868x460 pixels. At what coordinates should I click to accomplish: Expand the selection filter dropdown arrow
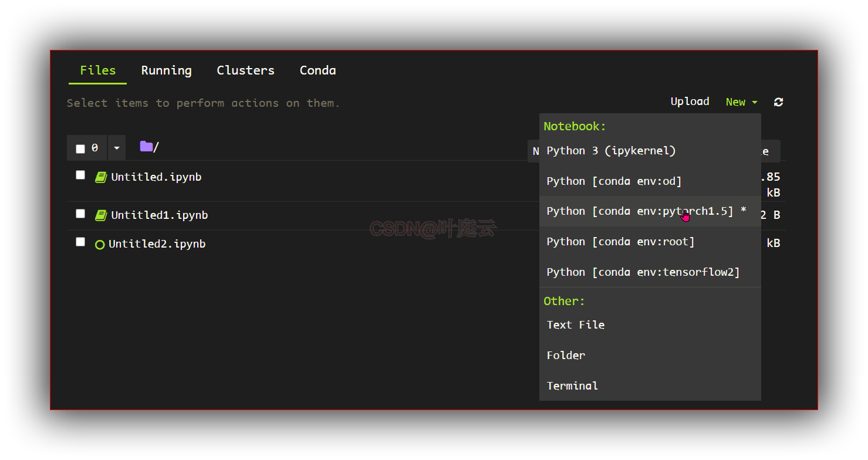116,147
